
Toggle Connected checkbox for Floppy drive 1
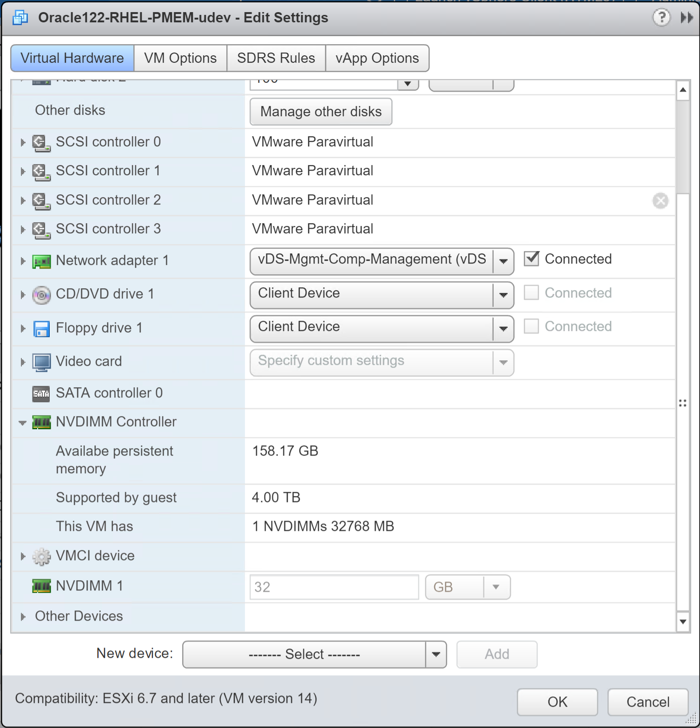531,326
